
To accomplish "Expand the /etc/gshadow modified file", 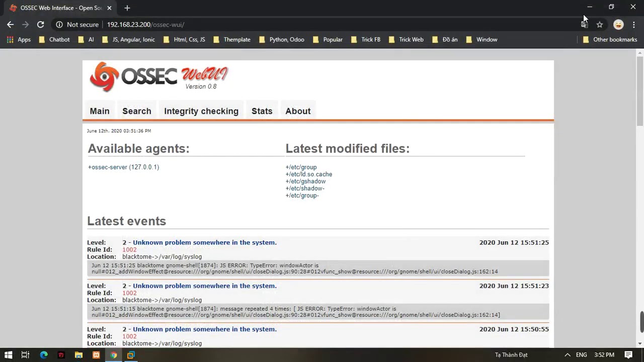I will (305, 181).
